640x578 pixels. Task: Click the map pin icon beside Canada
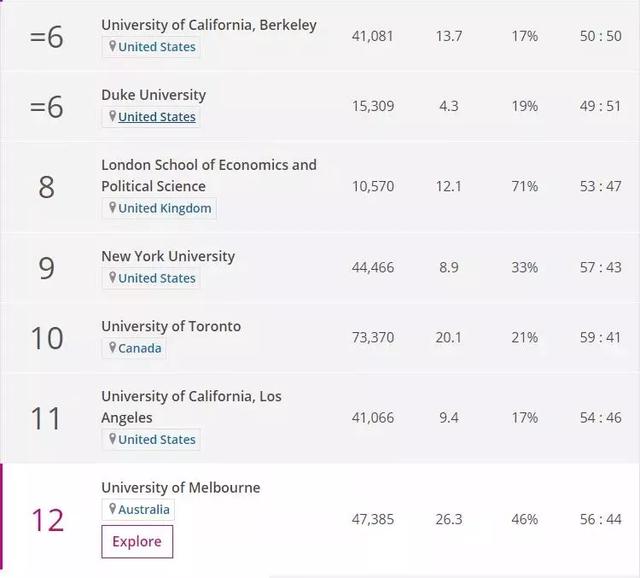(113, 348)
